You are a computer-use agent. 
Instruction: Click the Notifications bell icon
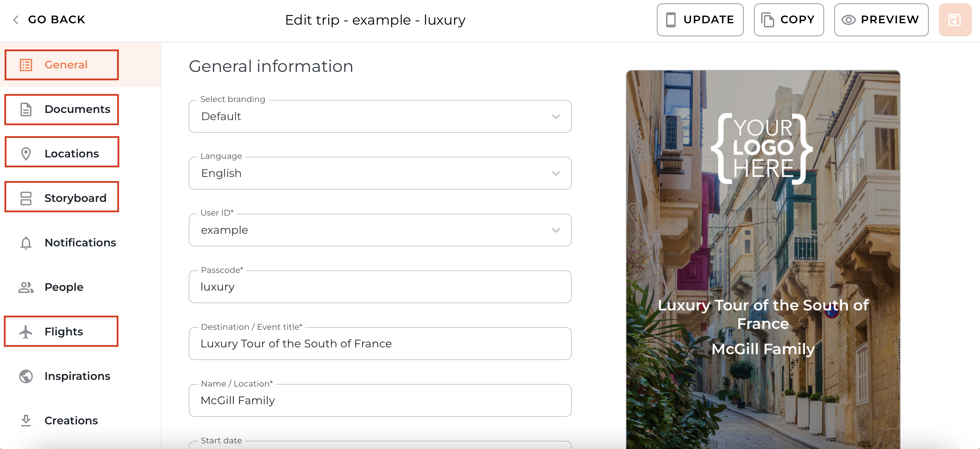pyautogui.click(x=26, y=243)
